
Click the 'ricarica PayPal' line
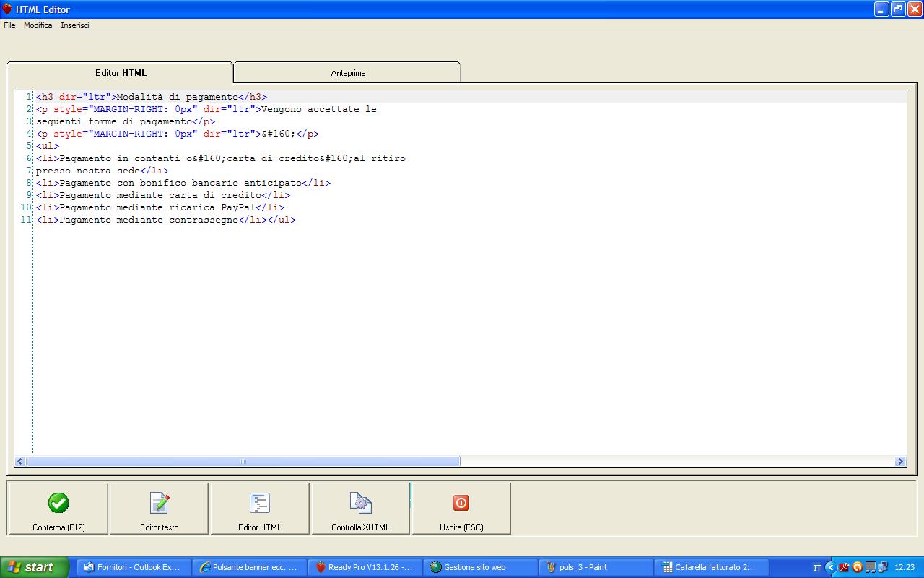point(160,207)
